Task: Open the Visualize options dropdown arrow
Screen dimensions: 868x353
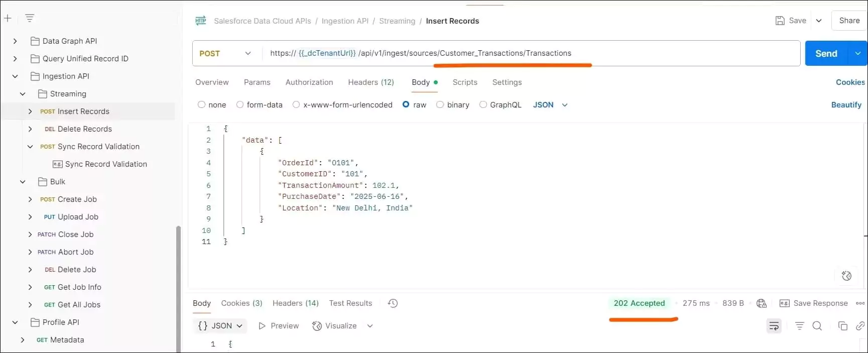Action: (370, 326)
